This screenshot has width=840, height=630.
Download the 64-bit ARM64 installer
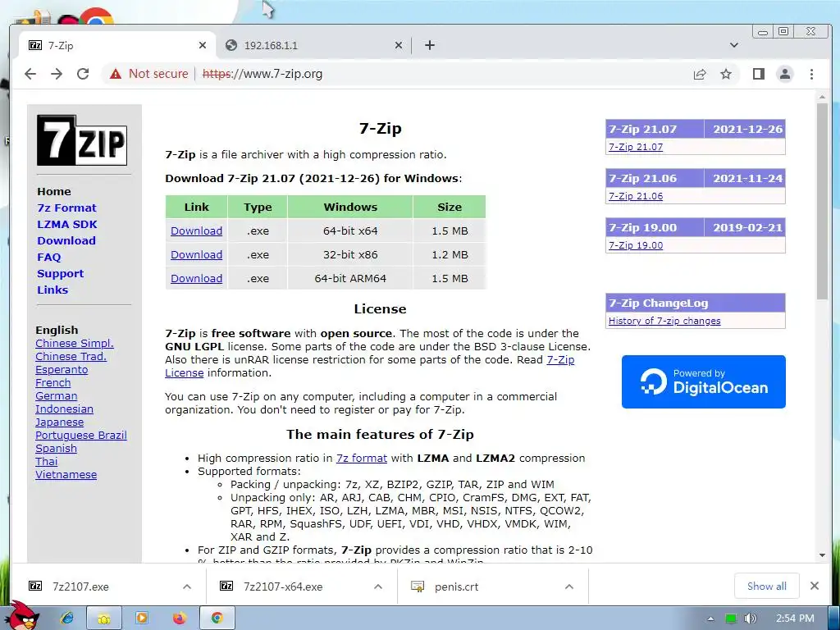pos(196,279)
